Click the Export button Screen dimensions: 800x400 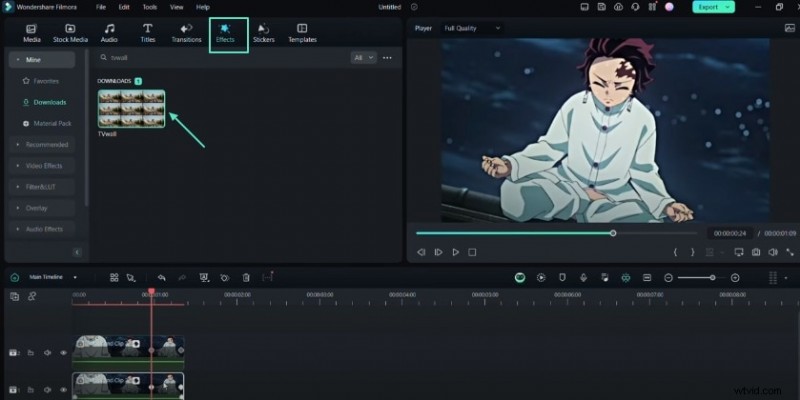[713, 7]
